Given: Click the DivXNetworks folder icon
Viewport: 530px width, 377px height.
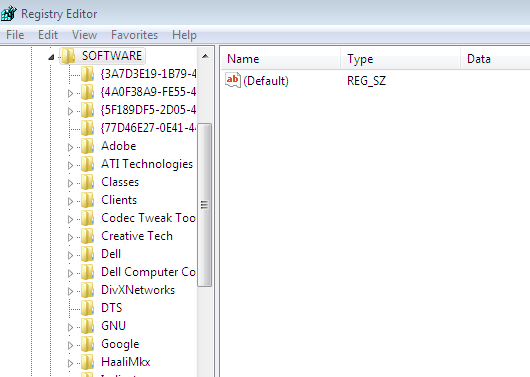Looking at the screenshot, I should [x=88, y=290].
